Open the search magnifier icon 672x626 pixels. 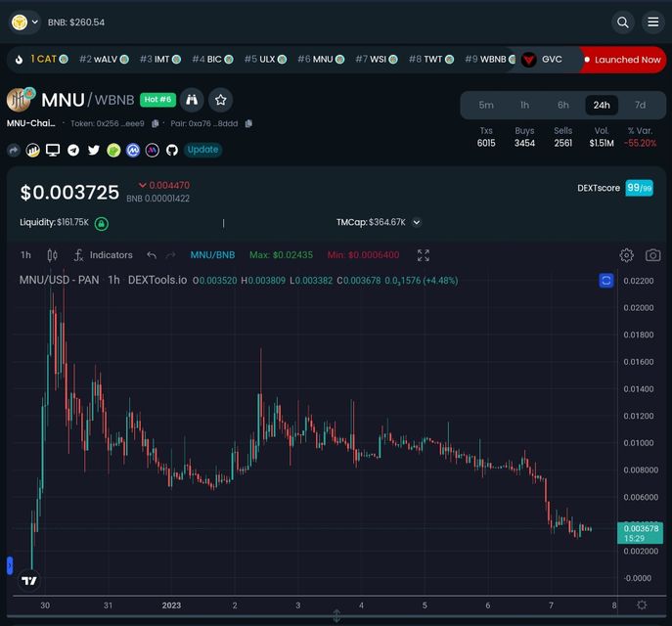coord(623,22)
